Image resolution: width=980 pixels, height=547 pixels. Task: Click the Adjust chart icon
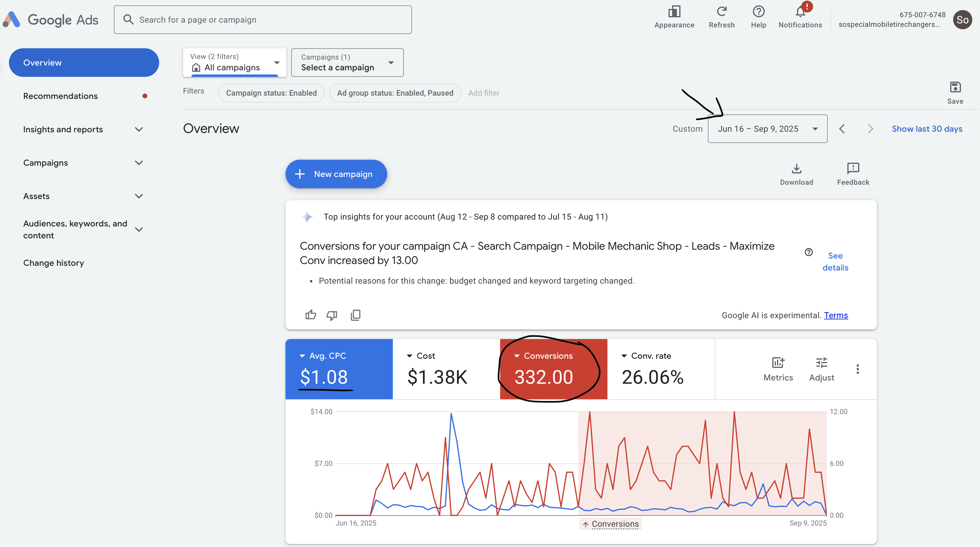click(x=821, y=363)
